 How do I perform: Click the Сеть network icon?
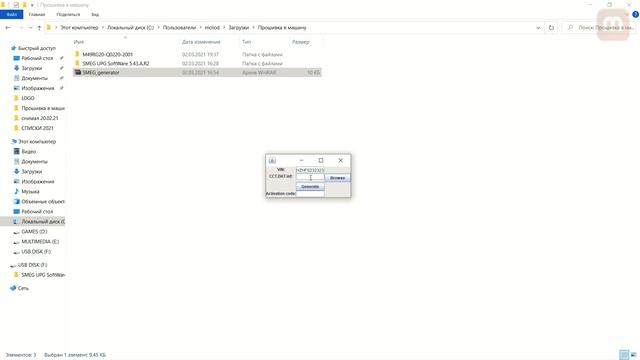tap(13, 288)
